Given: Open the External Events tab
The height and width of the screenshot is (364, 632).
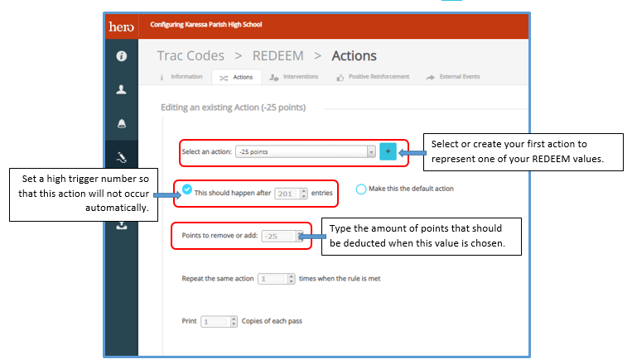Looking at the screenshot, I should click(453, 77).
